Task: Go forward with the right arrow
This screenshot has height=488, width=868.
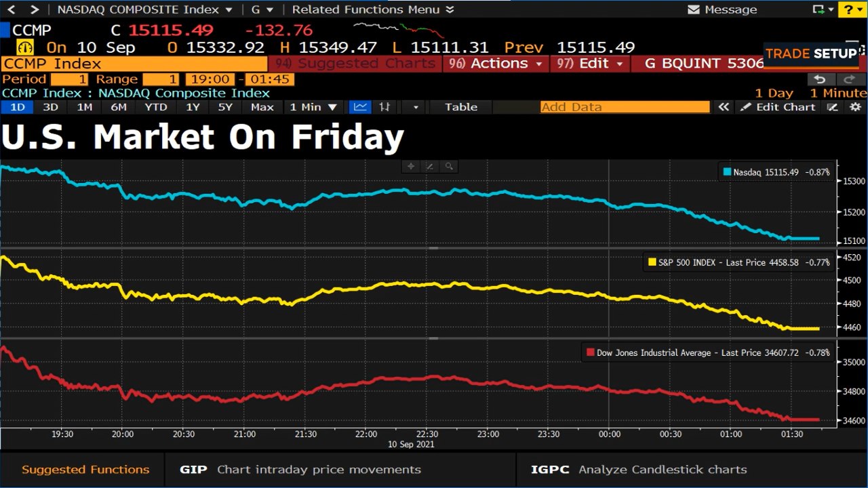Action: coord(35,9)
